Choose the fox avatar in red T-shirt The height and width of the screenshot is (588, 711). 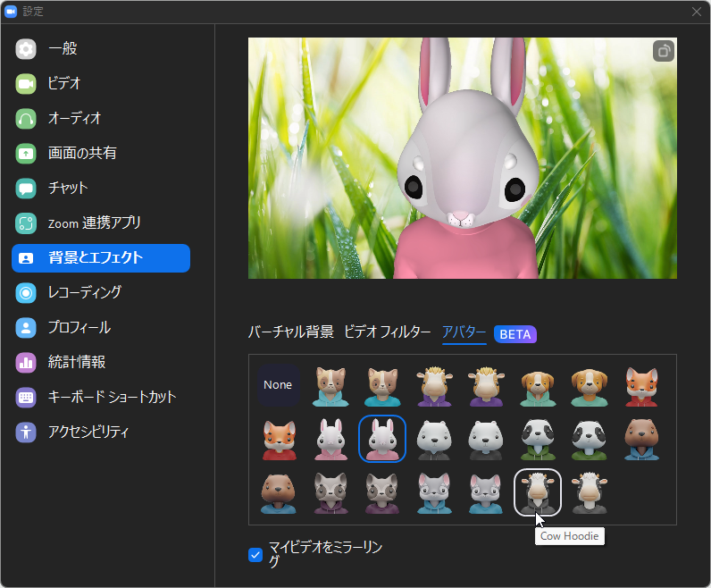click(279, 439)
